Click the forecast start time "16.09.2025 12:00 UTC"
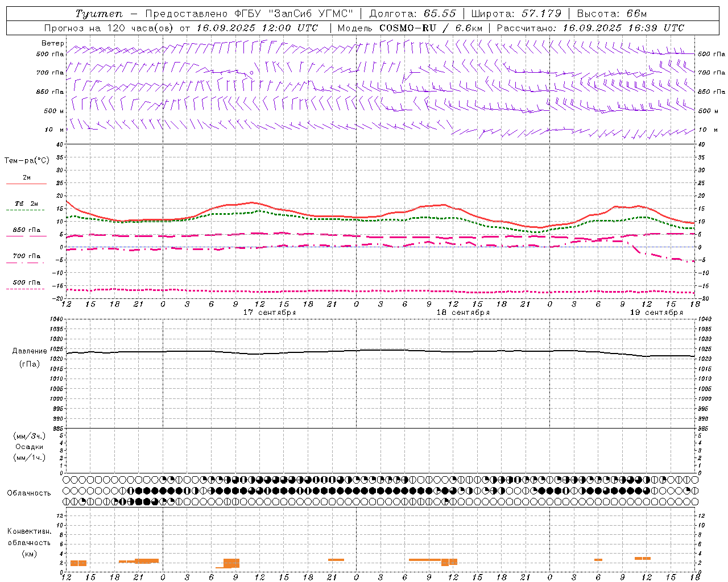 click(x=257, y=28)
